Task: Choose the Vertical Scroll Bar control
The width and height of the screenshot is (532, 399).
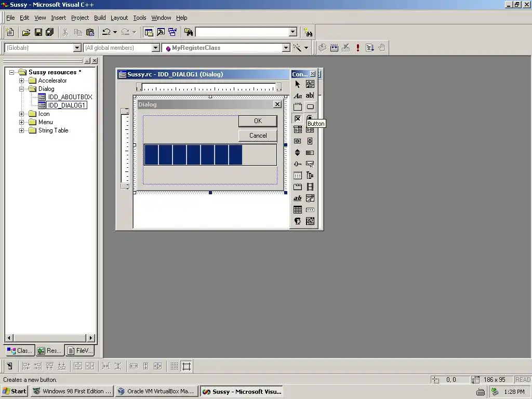Action: [310, 141]
